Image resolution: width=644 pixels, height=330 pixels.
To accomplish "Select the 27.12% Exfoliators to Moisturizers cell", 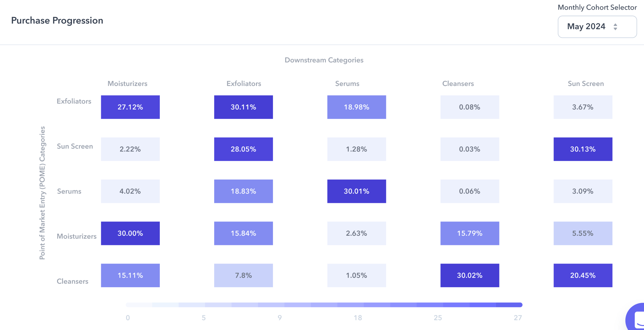I will (x=130, y=107).
